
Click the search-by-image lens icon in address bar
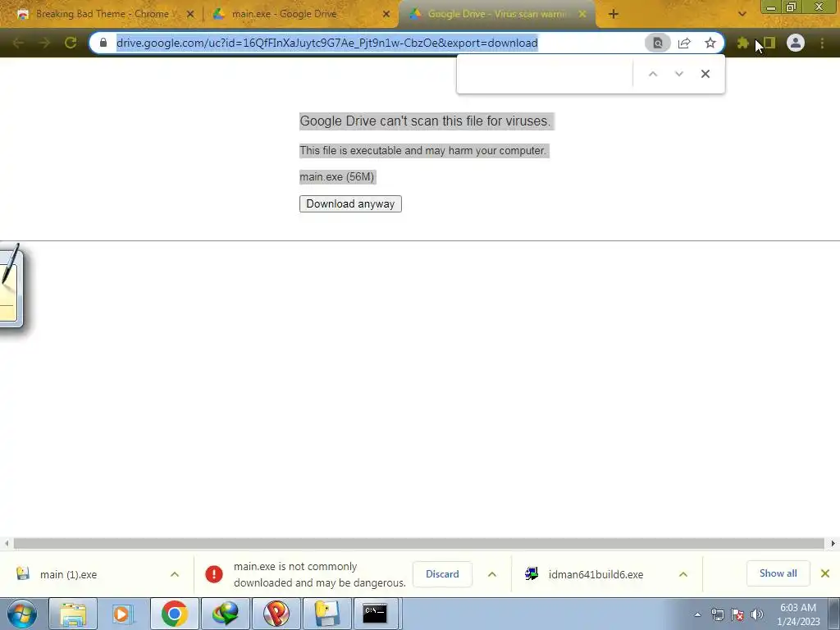coord(657,43)
